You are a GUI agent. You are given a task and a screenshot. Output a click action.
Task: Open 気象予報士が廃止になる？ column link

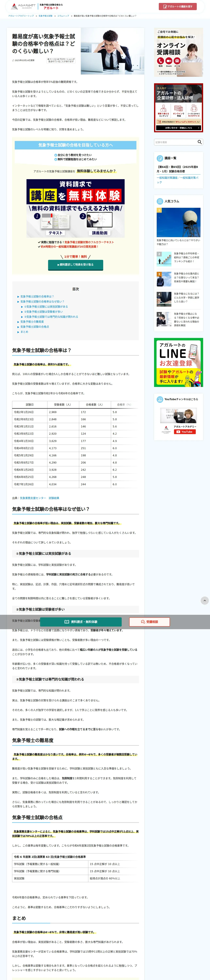pos(187,320)
